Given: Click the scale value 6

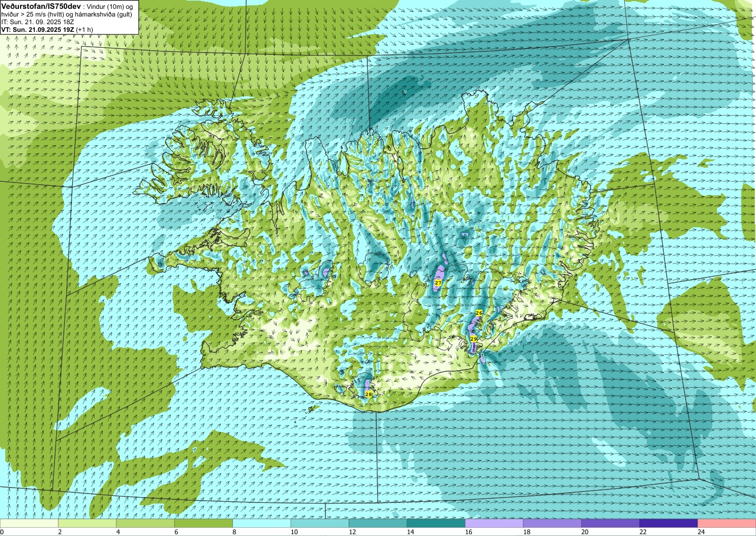Looking at the screenshot, I should tap(175, 532).
